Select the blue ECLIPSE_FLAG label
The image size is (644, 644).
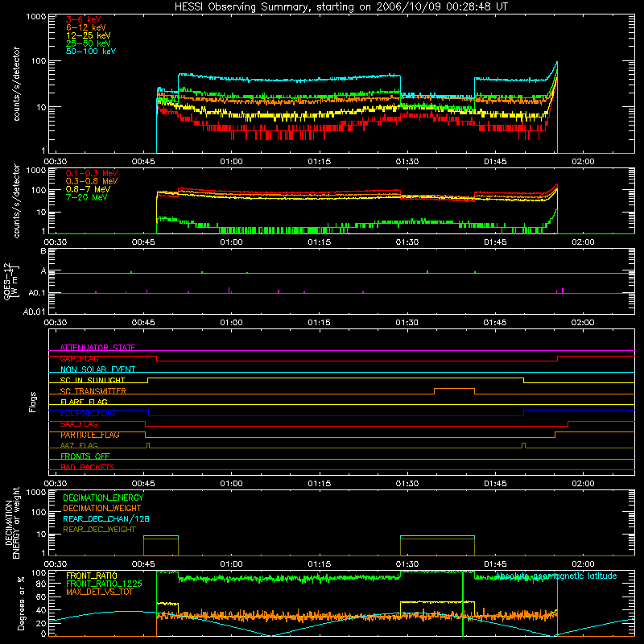(88, 413)
